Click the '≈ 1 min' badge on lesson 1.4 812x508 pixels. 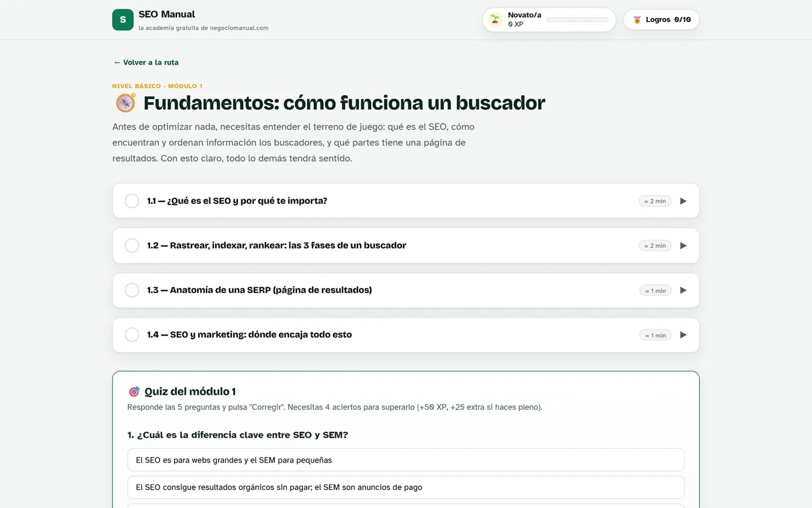coord(655,335)
